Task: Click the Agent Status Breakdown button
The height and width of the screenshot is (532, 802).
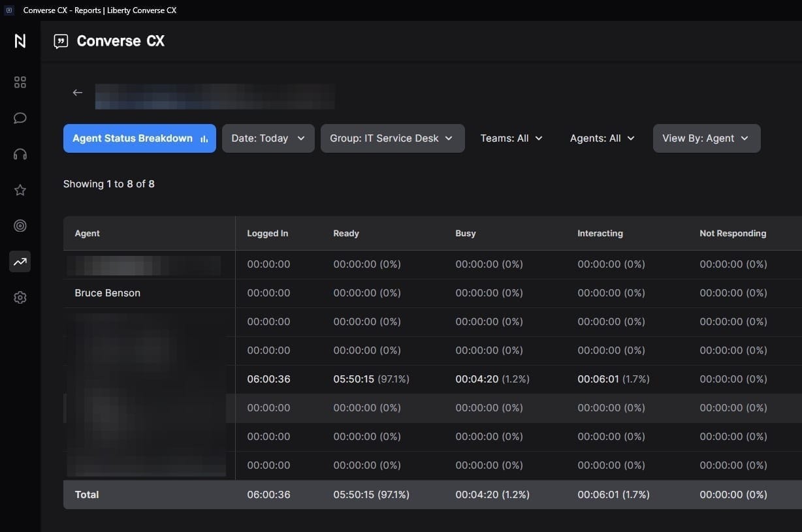Action: point(139,138)
